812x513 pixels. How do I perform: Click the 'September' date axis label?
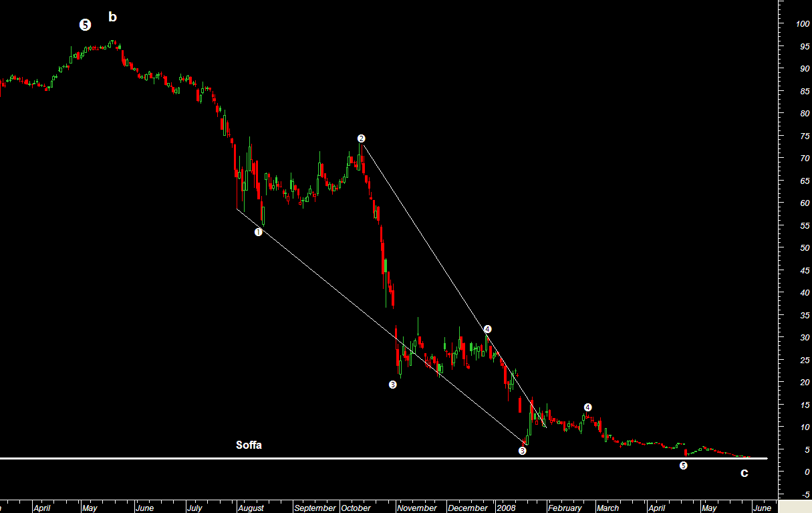[x=315, y=508]
